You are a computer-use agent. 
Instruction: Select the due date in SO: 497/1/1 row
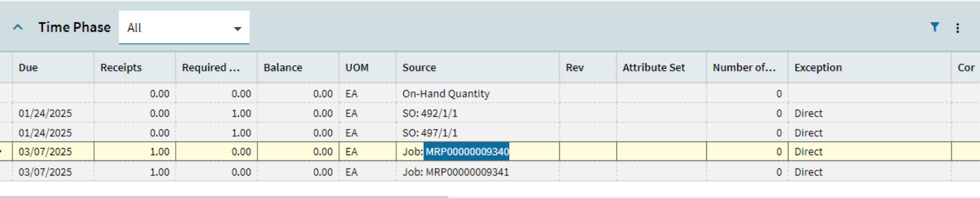point(53,133)
